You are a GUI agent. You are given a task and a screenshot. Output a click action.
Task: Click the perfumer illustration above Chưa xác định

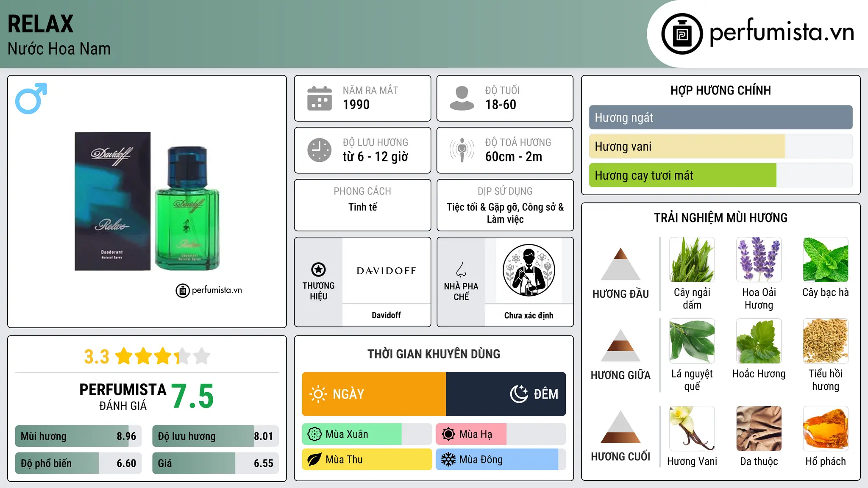529,270
